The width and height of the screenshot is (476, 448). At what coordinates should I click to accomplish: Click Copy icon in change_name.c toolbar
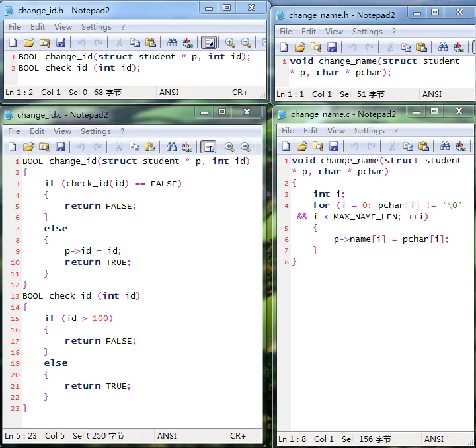tap(409, 146)
